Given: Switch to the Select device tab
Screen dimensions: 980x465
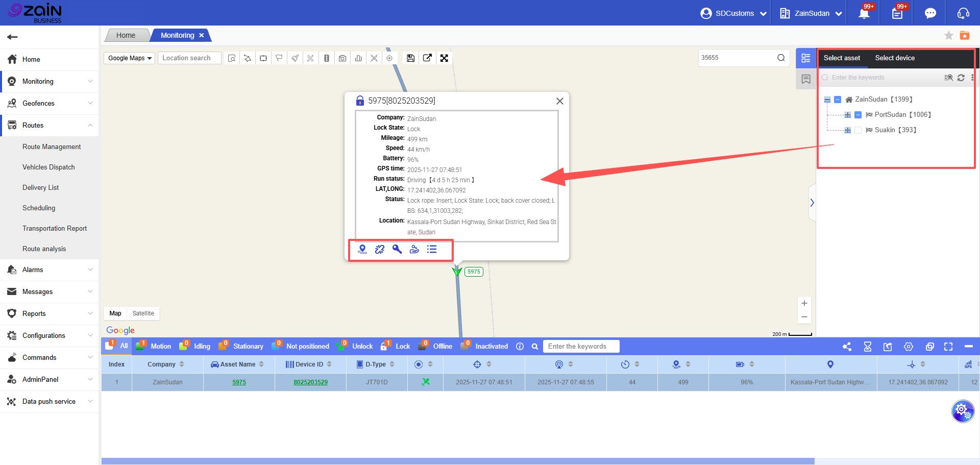Looking at the screenshot, I should click(x=894, y=58).
